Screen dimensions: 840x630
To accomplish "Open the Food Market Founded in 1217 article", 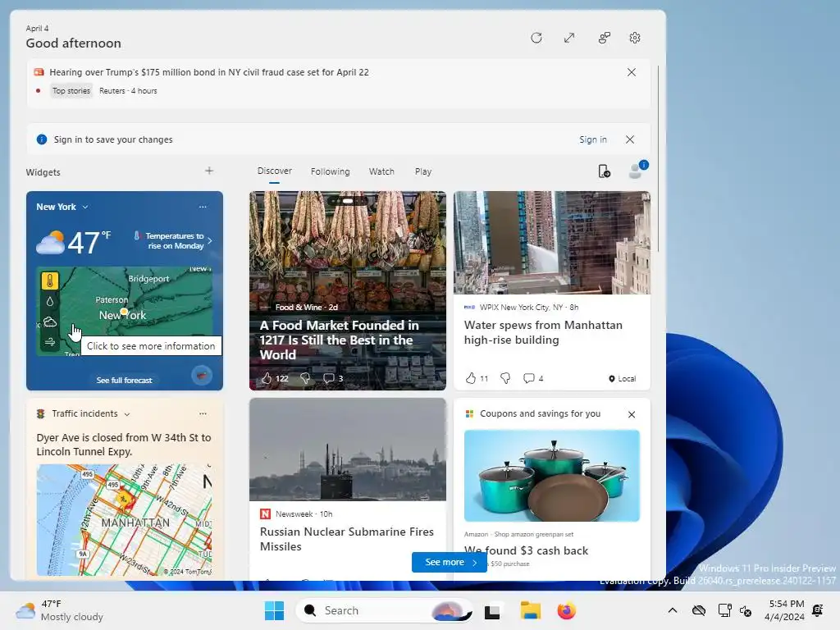I will (x=339, y=340).
